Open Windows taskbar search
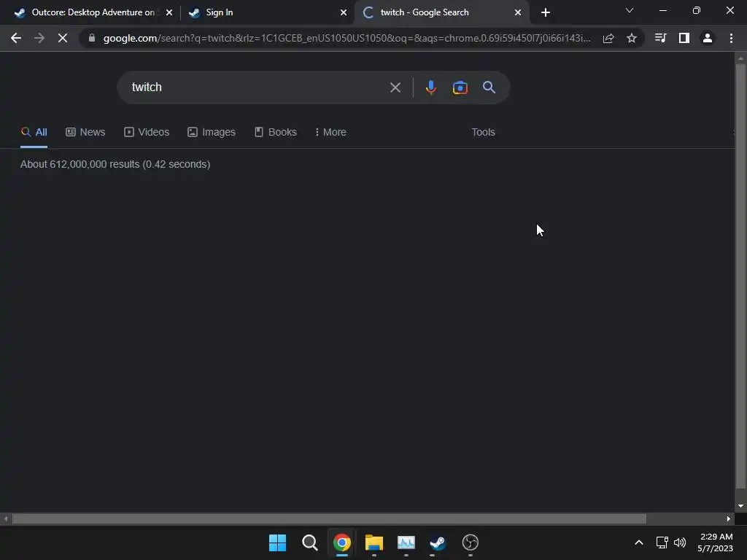Viewport: 747px width, 560px height. (309, 542)
